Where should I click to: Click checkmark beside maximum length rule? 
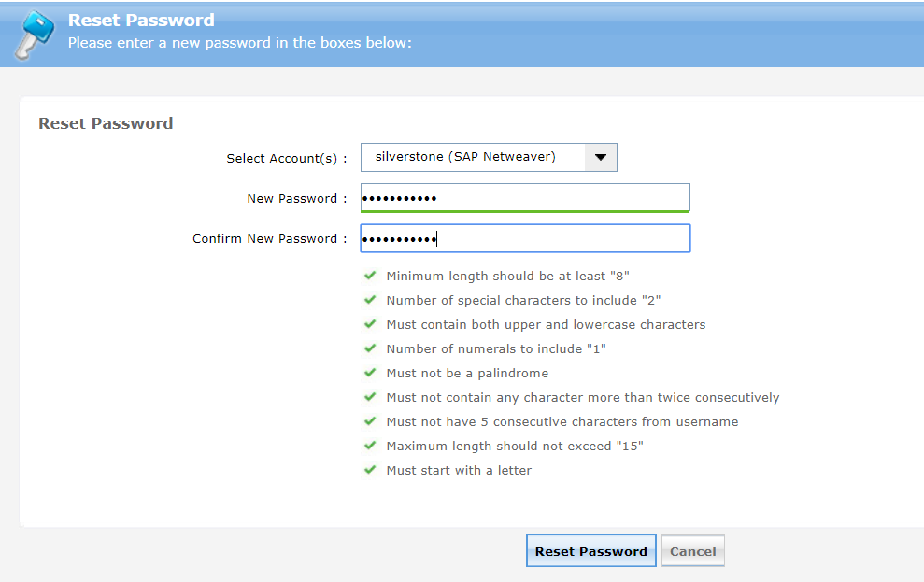coord(371,446)
